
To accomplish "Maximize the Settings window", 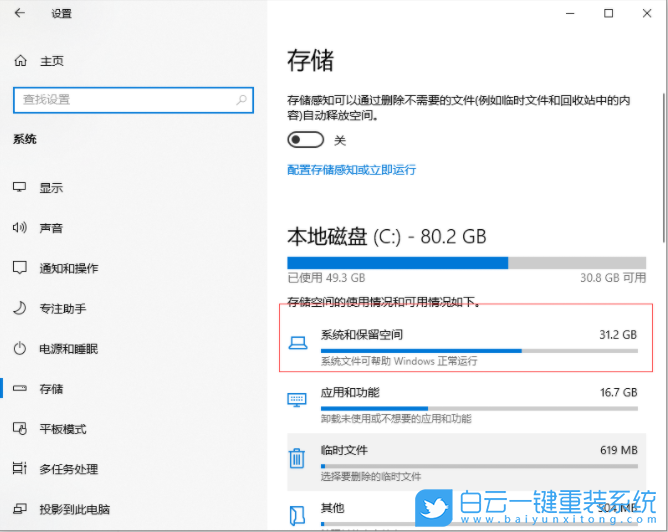I will pyautogui.click(x=608, y=13).
